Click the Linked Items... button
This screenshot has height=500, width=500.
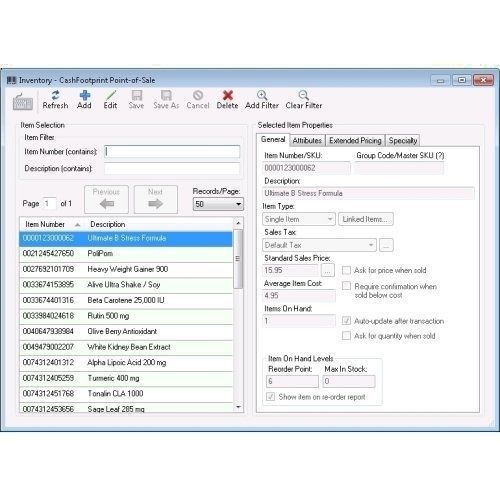pyautogui.click(x=366, y=219)
